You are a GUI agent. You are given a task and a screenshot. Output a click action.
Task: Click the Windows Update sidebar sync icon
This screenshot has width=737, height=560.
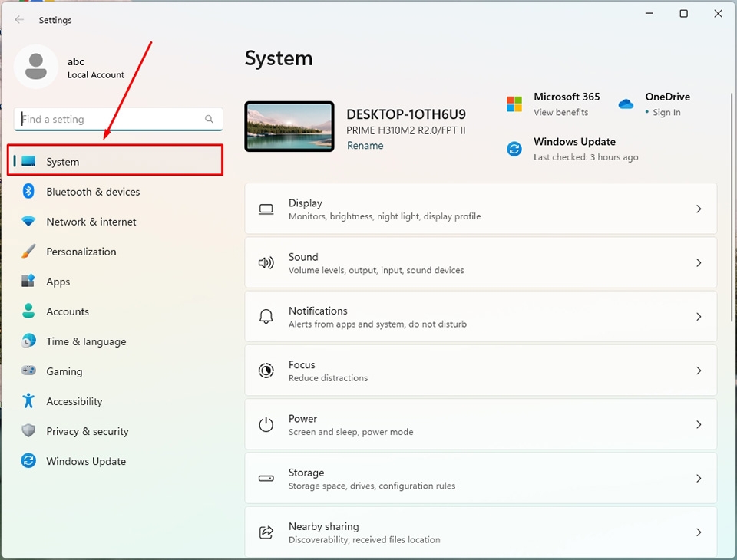coord(28,461)
